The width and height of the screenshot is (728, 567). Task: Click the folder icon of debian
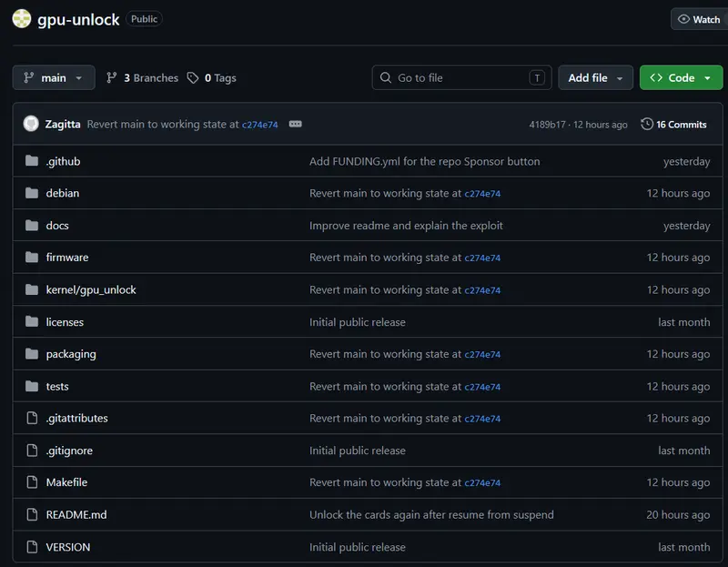32,193
